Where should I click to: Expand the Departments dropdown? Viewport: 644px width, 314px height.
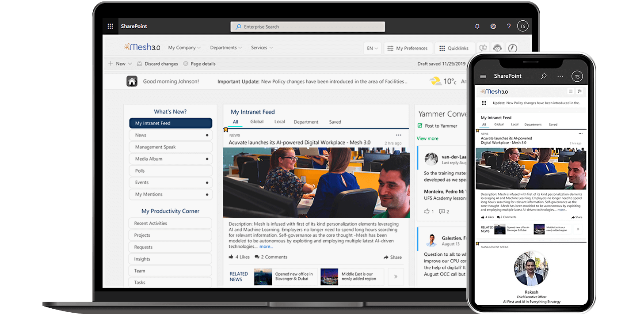coord(225,47)
